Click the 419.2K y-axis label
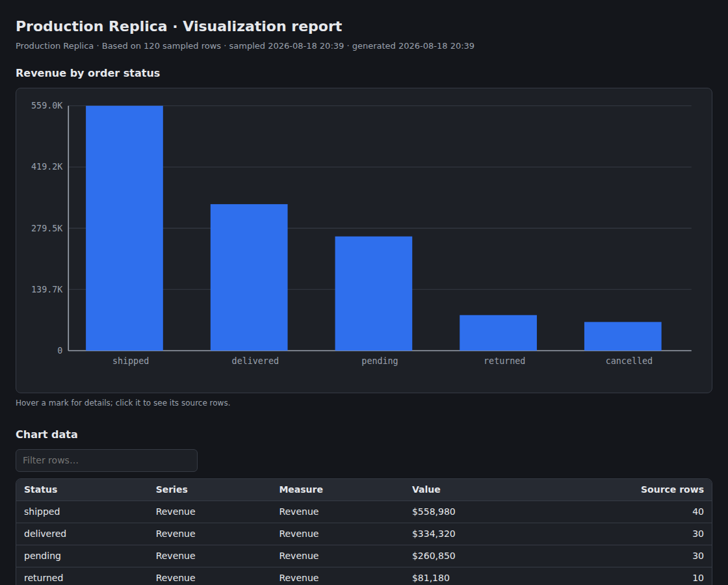728x585 pixels. (47, 166)
